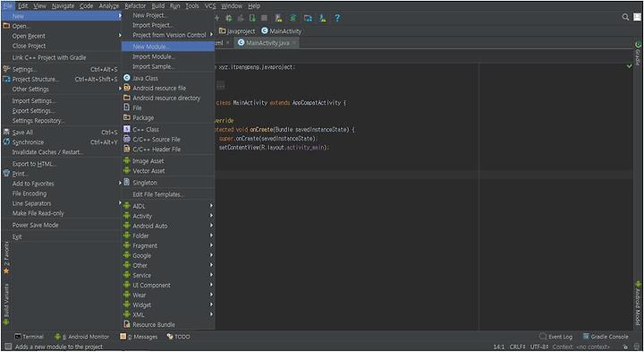Expand the AIDL submenu

tap(168, 206)
